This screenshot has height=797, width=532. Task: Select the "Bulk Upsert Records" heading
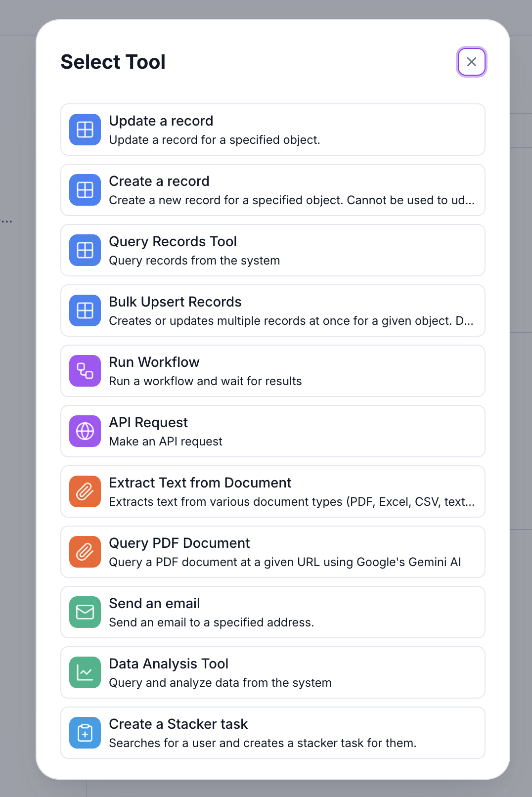click(x=175, y=302)
